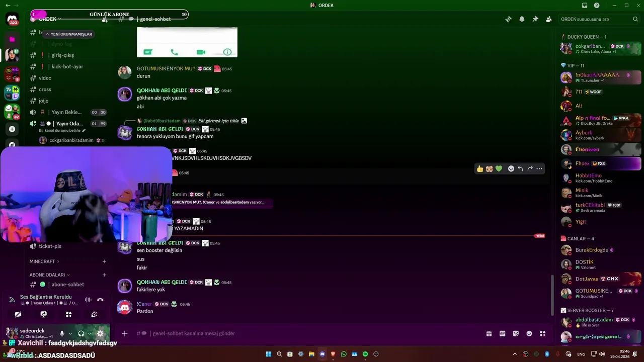Click the add a server plus button
The image size is (644, 362).
coord(12,129)
